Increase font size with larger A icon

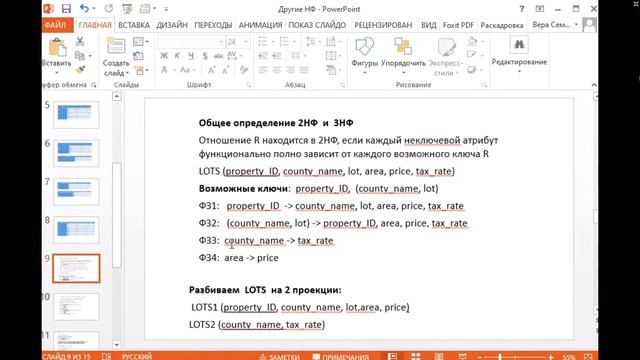(211, 70)
